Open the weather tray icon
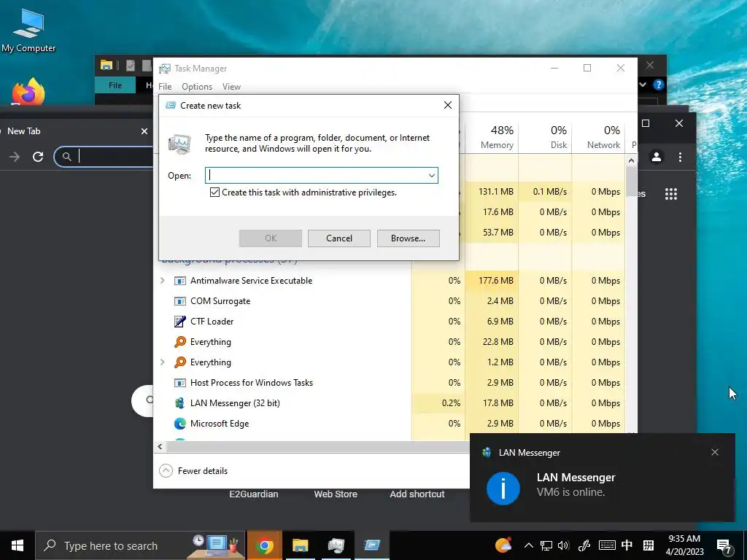The height and width of the screenshot is (560, 747). pyautogui.click(x=503, y=545)
